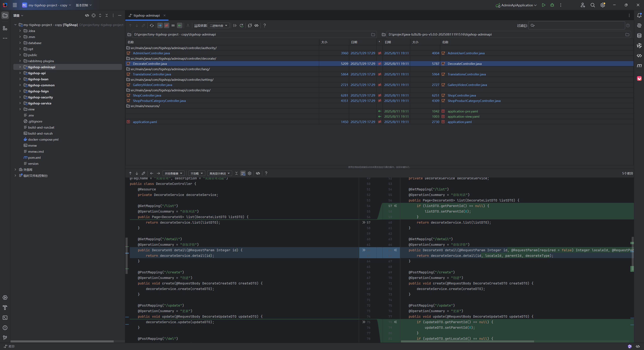This screenshot has width=644, height=350.
Task: Browse for the left folder path
Action: (x=373, y=35)
